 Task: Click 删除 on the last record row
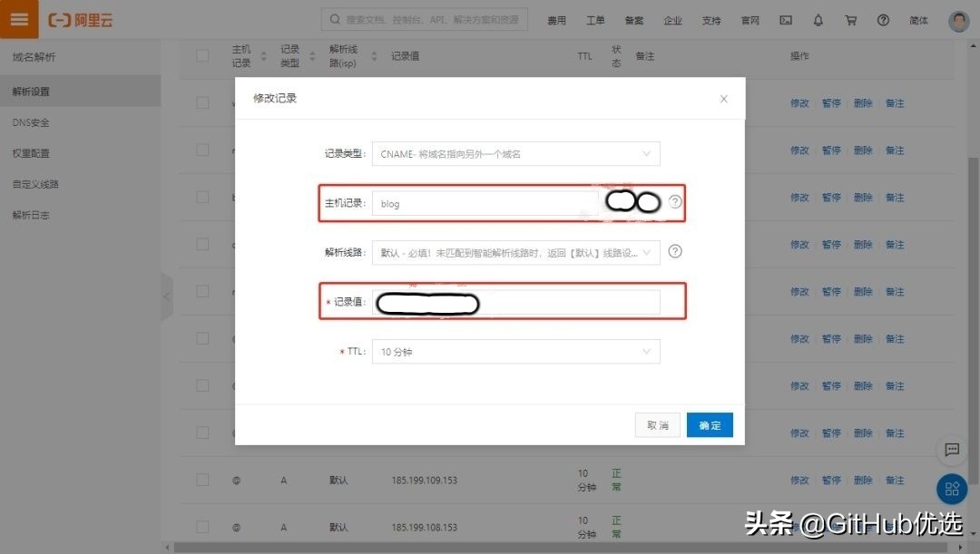863,527
